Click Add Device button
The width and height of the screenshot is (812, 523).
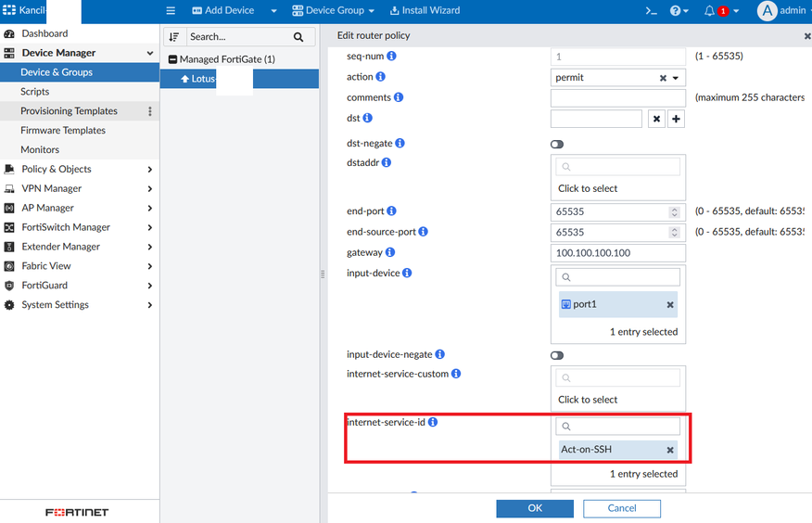pyautogui.click(x=223, y=10)
